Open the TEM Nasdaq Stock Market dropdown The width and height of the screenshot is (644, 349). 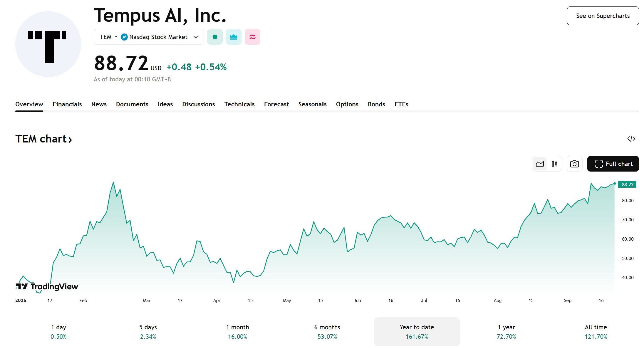tap(149, 37)
